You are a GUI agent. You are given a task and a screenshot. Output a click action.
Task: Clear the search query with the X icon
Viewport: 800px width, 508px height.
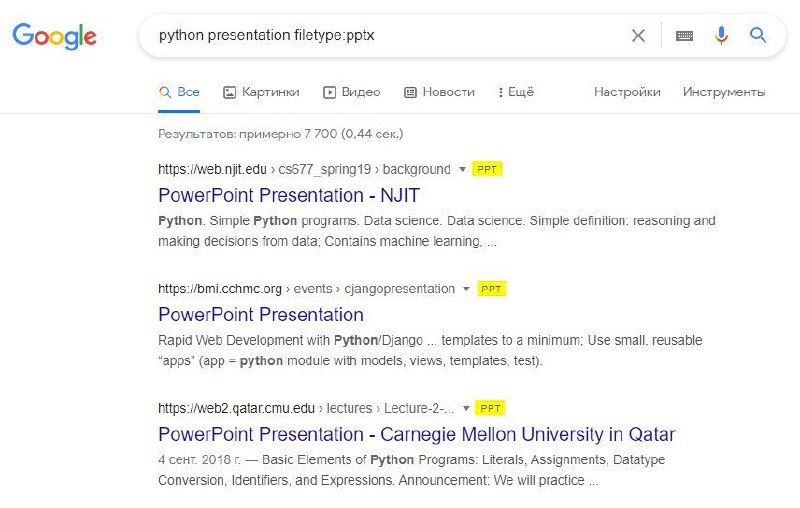(638, 36)
